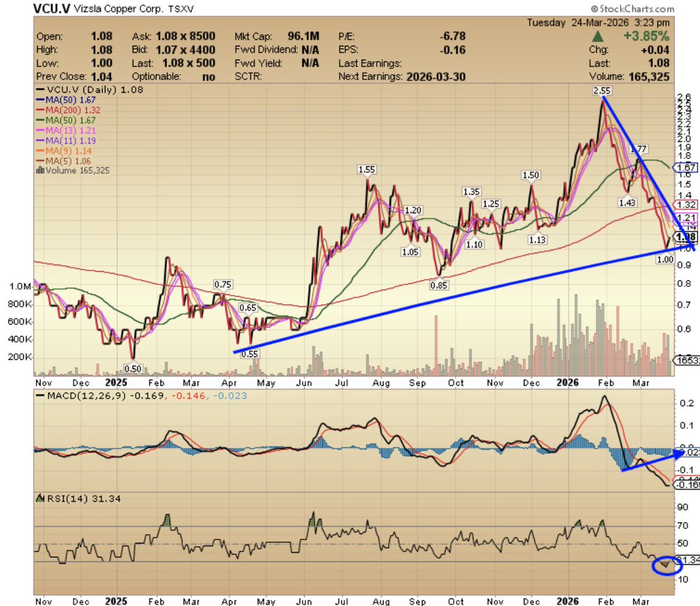700x606 pixels.
Task: Click the 0.55 price label near April
Action: [250, 353]
